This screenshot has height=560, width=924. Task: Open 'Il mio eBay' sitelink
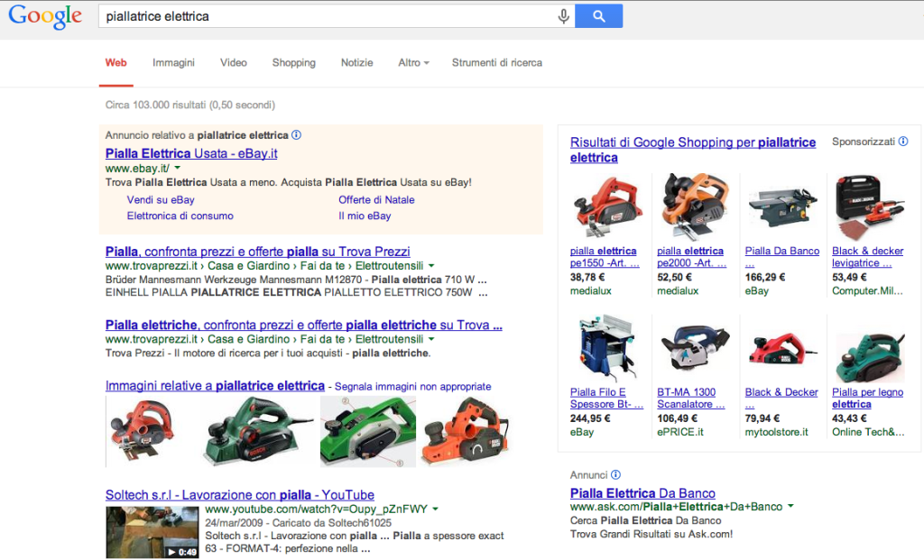[365, 216]
